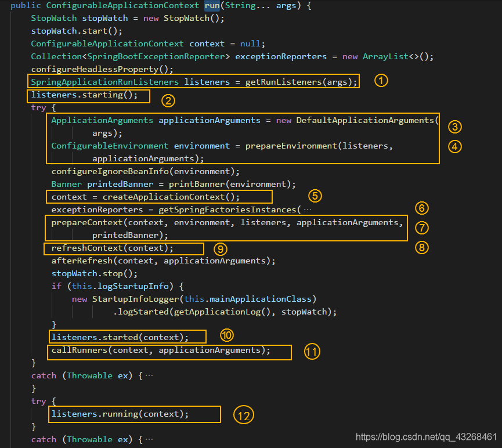Expand the folded catch block below callRunners

tap(149, 375)
